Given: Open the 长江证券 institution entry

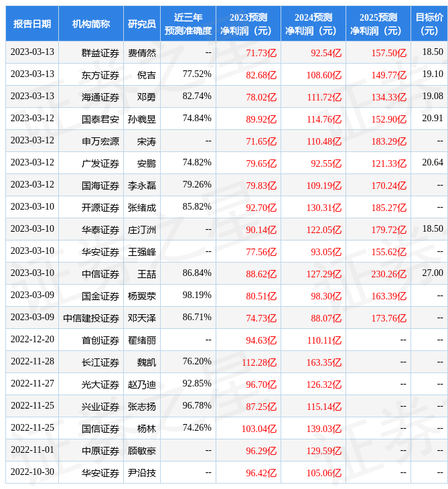Looking at the screenshot, I should 100,362.
